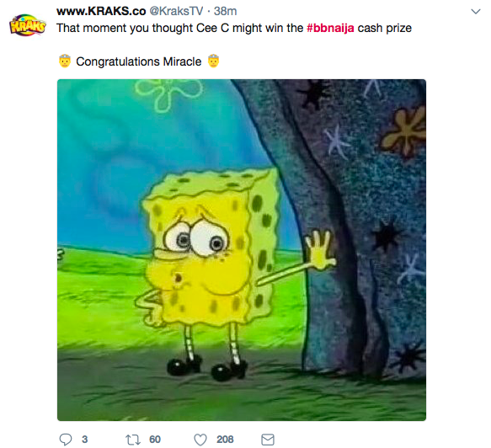Click the Congratulations Miracle text line
This screenshot has width=491, height=448.
[139, 61]
